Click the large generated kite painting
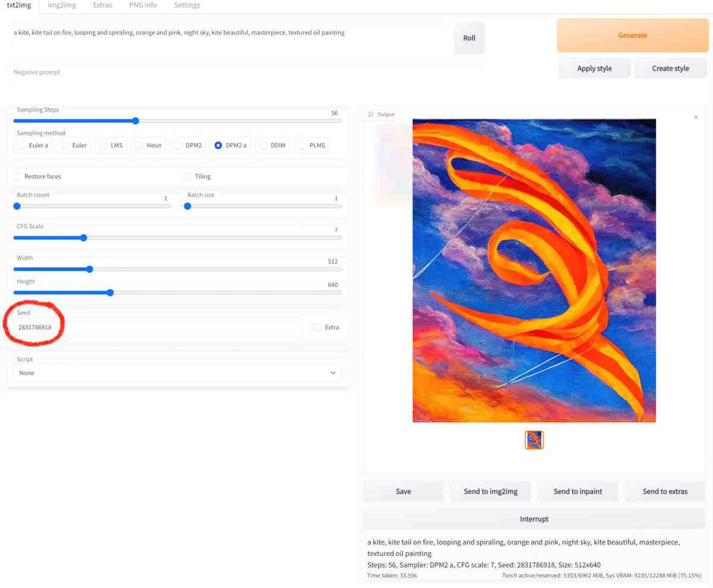Image resolution: width=713 pixels, height=588 pixels. pos(534,271)
